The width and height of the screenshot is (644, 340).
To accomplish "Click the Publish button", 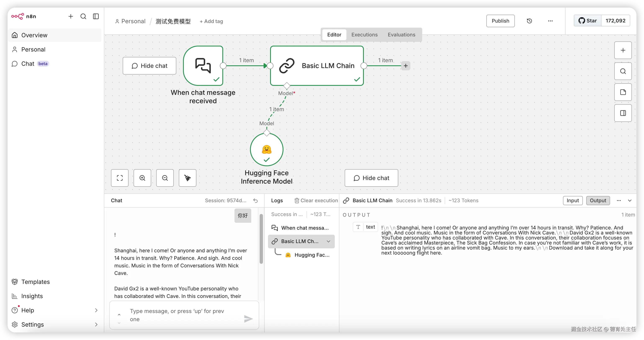I will pos(500,21).
